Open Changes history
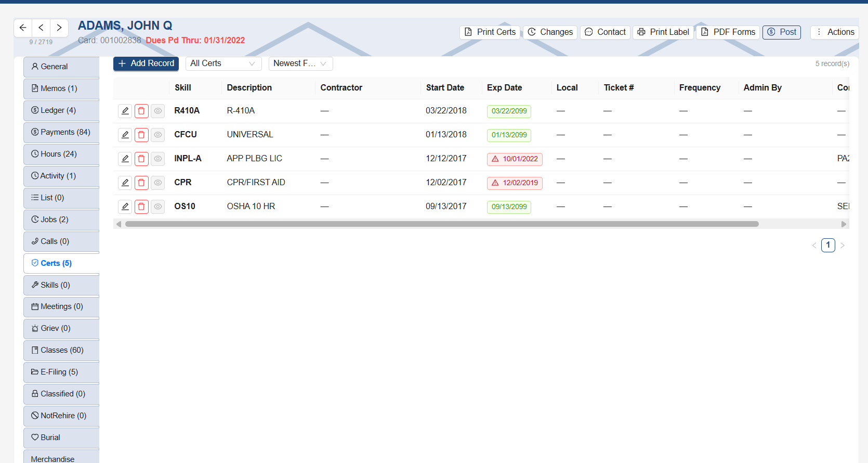868x463 pixels. tap(550, 32)
